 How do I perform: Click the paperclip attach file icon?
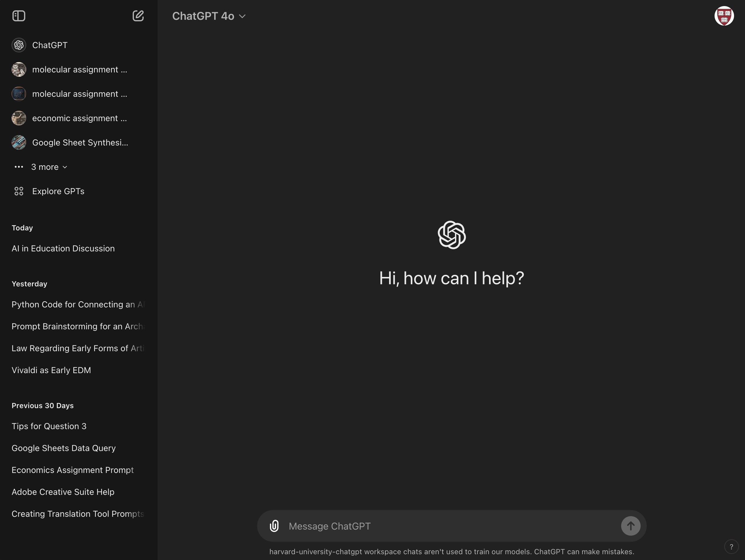point(274,526)
